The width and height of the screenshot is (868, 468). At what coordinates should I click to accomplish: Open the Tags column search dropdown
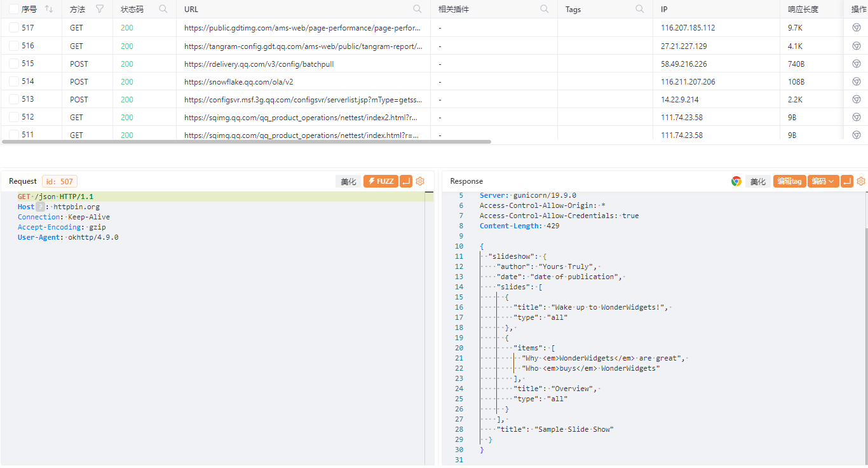640,9
